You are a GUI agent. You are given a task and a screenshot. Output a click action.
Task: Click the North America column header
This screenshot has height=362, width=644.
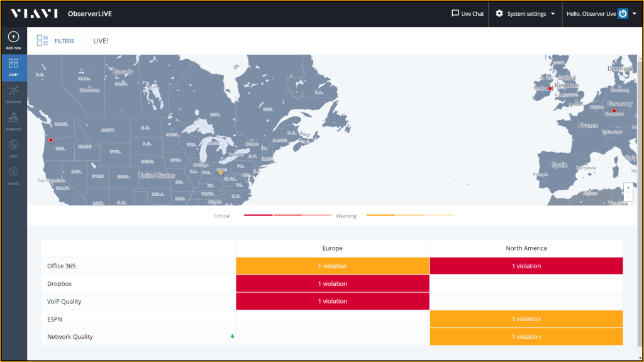point(526,248)
